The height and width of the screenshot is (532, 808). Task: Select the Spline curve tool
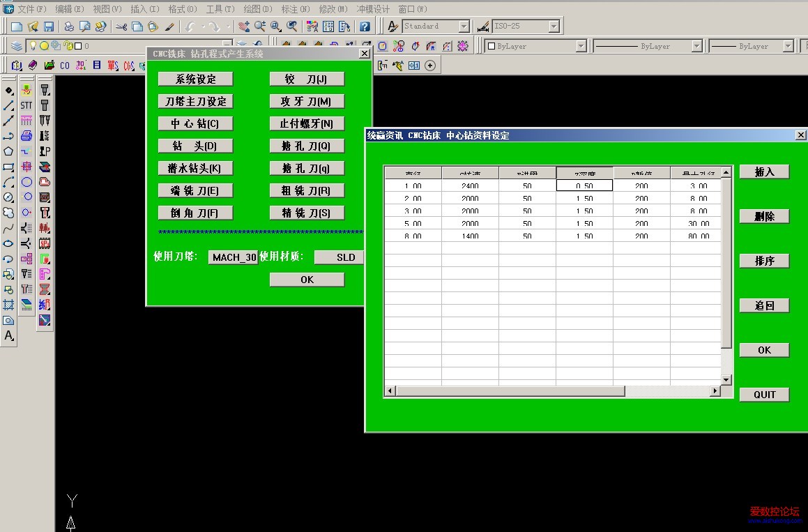[8, 228]
